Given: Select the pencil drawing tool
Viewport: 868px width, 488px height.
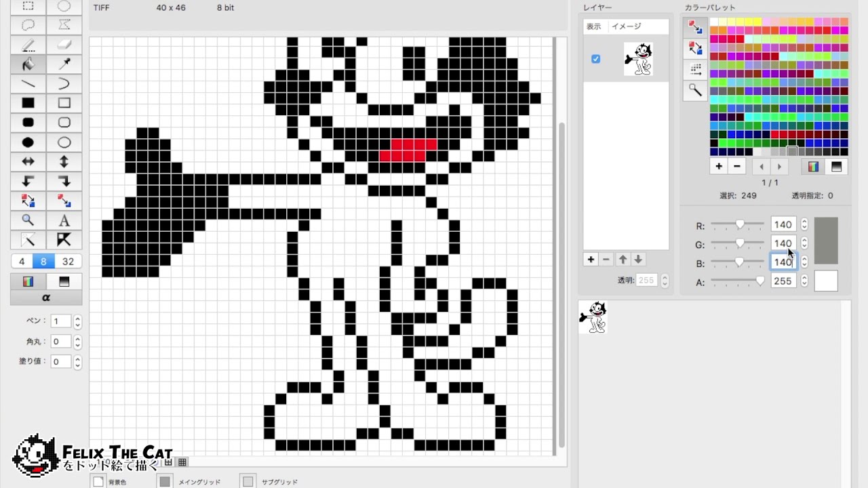Looking at the screenshot, I should click(x=28, y=45).
